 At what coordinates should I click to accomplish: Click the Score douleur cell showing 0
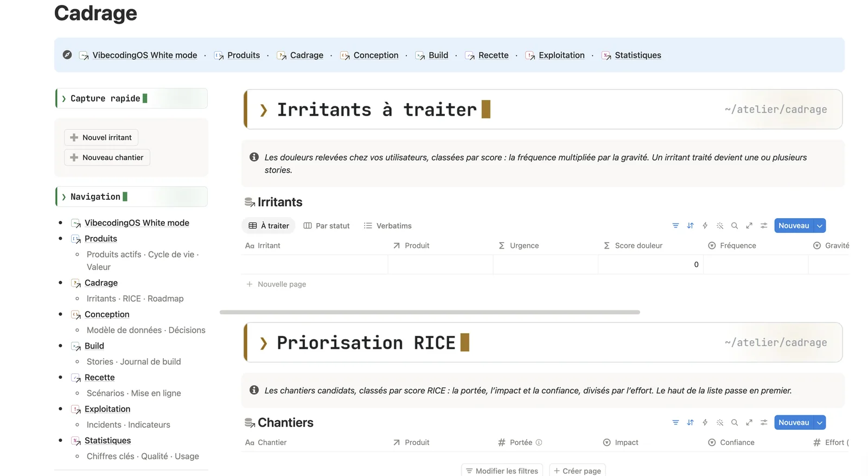click(650, 265)
